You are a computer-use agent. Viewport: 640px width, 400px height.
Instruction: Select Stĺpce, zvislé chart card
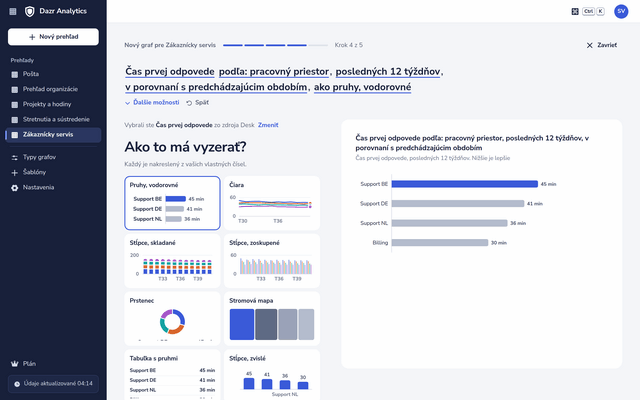[272, 375]
